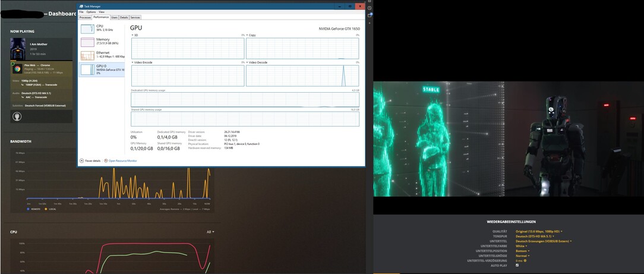
Task: Open the Copy engine graph dropdown
Action: point(251,35)
